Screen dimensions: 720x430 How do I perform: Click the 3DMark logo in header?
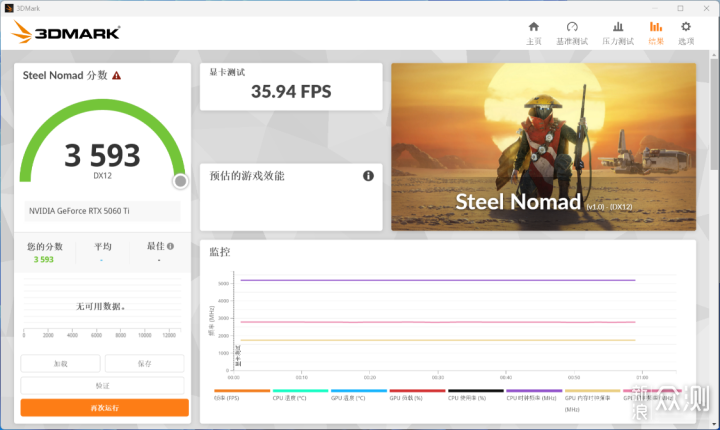click(65, 33)
